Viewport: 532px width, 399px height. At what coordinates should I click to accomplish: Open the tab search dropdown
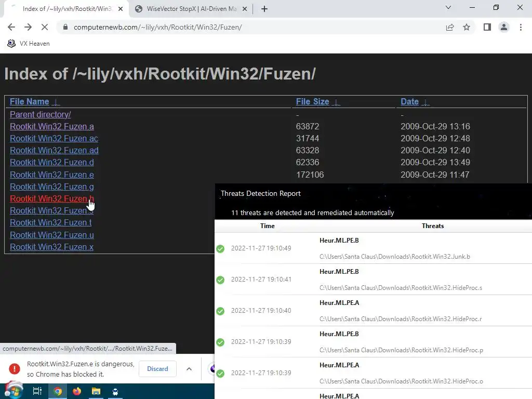tap(448, 7)
